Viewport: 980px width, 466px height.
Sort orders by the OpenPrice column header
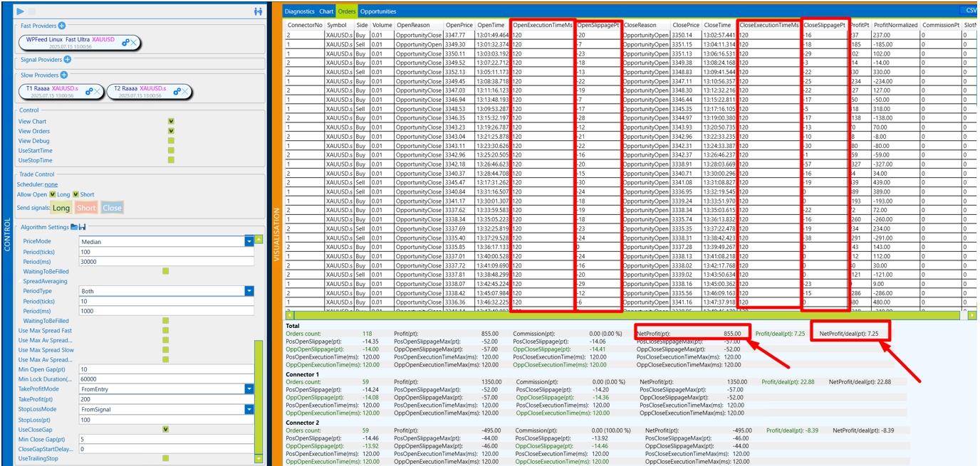pos(459,25)
